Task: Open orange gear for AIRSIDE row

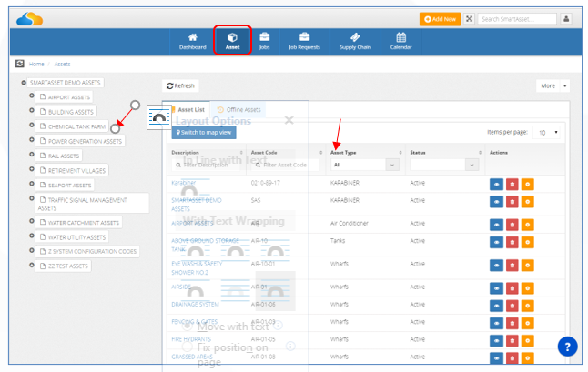Action: point(527,288)
